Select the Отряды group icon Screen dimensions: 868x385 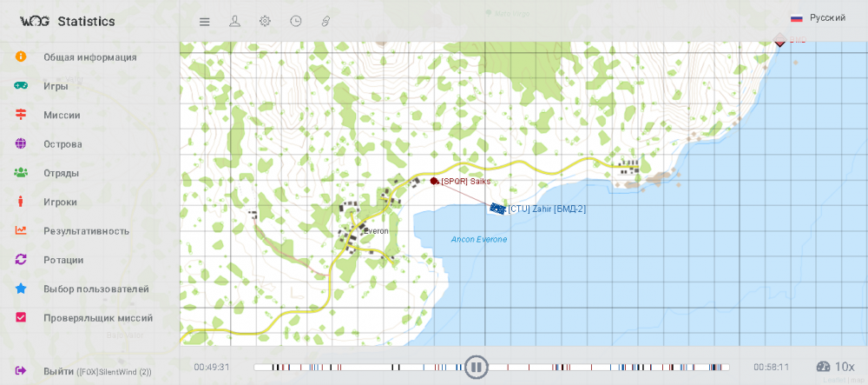pyautogui.click(x=21, y=173)
